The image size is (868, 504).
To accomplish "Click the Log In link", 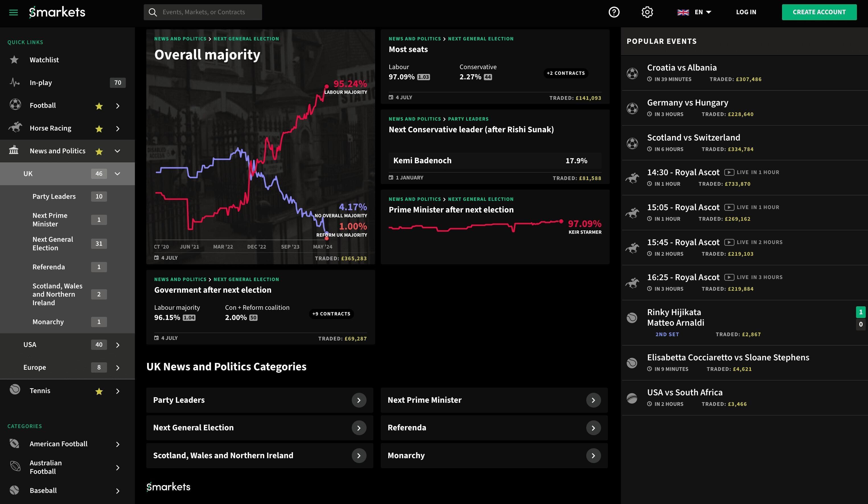I will (746, 12).
